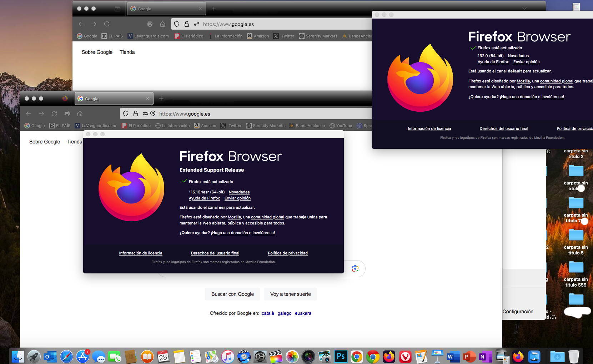Image resolution: width=593 pixels, height=364 pixels.
Task: Open tracking shield in rear Firefox window
Action: tap(177, 24)
